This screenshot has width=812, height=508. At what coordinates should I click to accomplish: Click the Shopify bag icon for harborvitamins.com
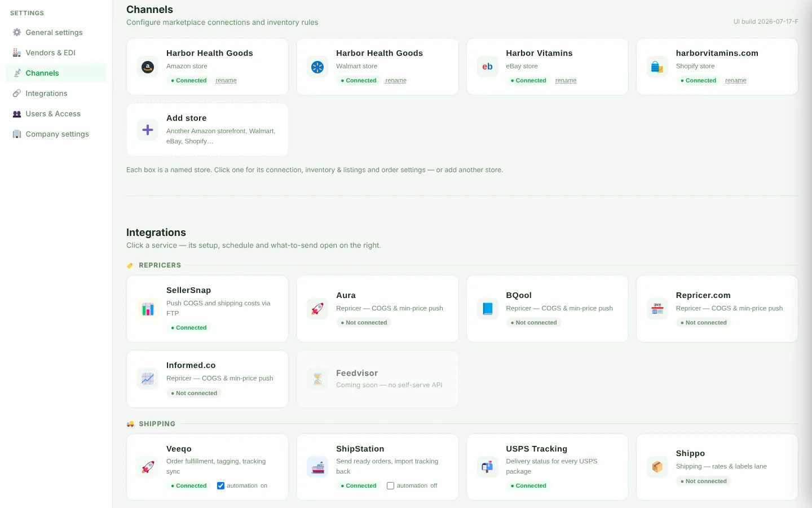657,67
